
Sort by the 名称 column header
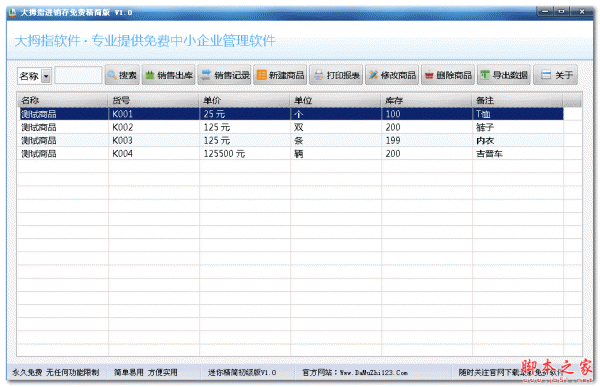pos(63,100)
